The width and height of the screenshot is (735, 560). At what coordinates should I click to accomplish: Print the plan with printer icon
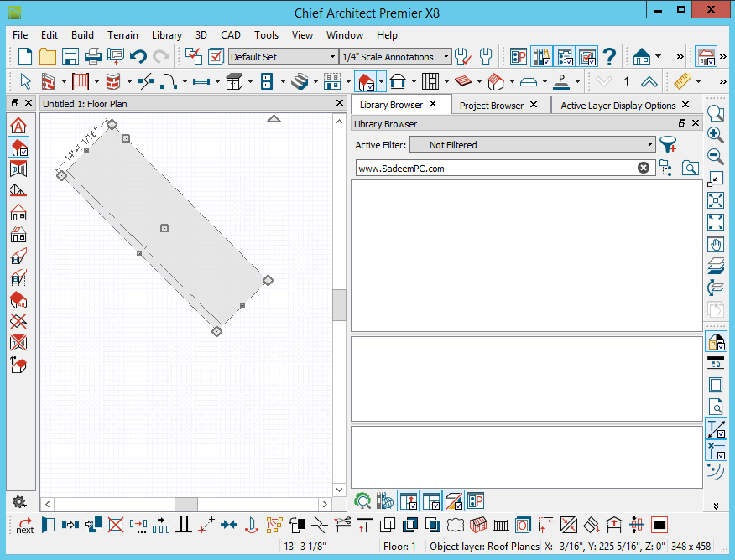coord(93,57)
